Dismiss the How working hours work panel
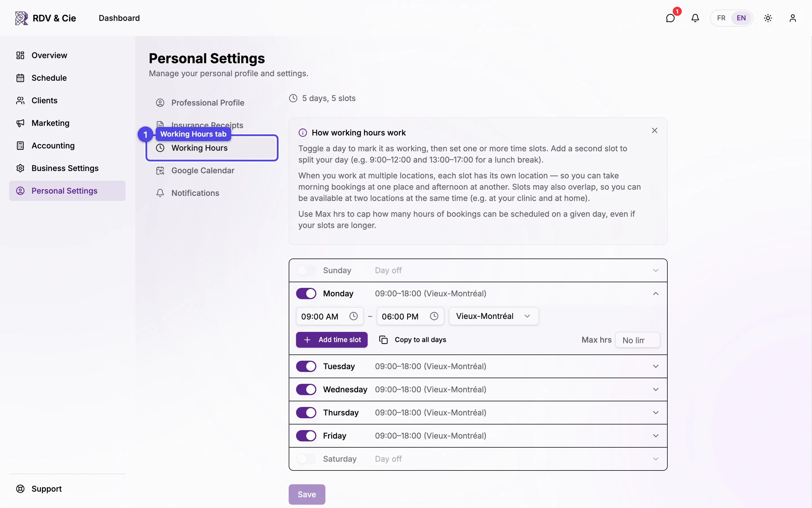 (655, 130)
